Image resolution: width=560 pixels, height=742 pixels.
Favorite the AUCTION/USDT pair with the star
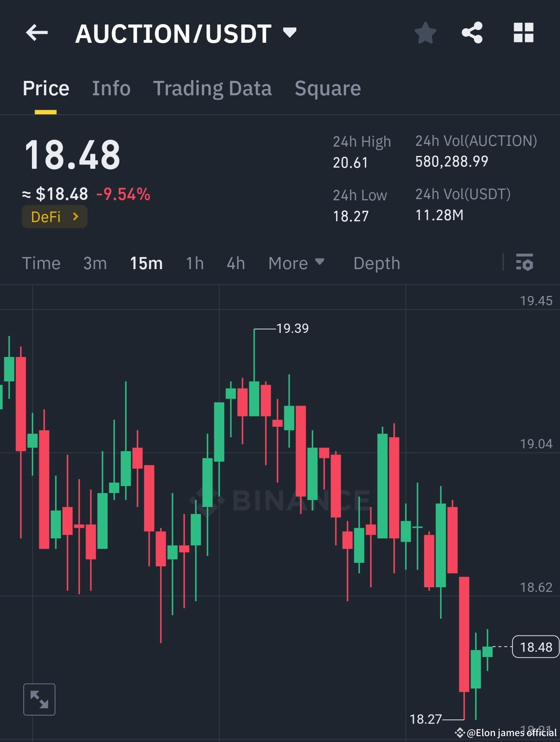point(425,33)
